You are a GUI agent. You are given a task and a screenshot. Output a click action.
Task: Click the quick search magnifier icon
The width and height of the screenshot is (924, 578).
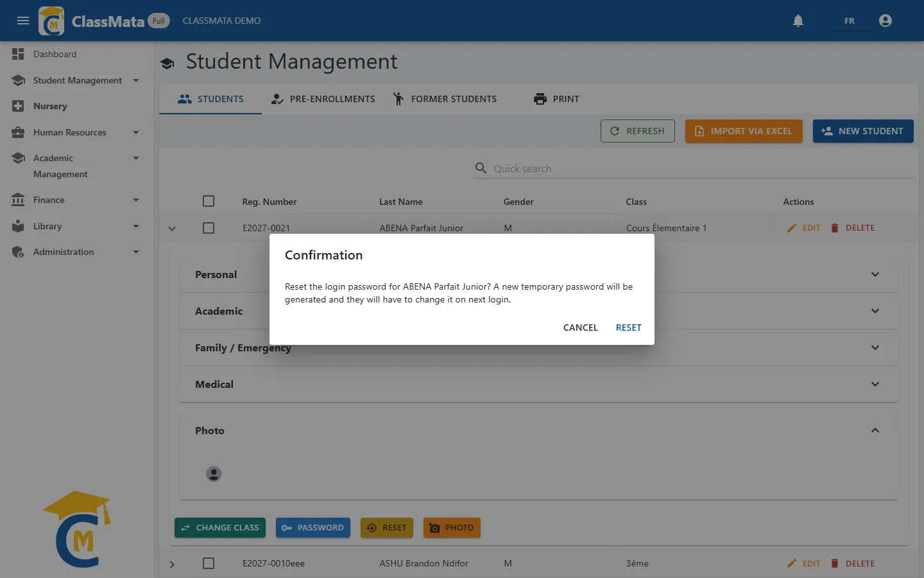[481, 168]
